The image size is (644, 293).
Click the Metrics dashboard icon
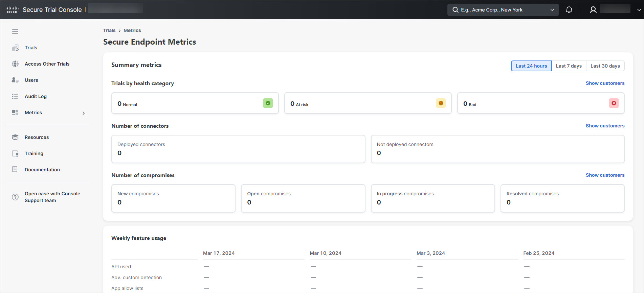[x=15, y=113]
